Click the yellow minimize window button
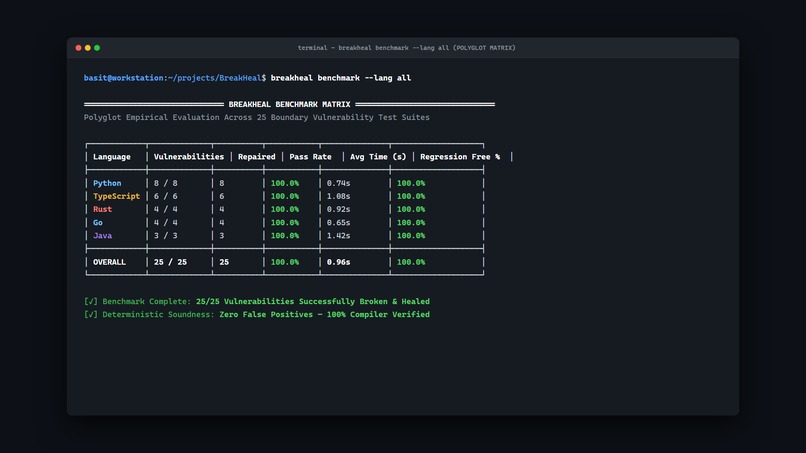This screenshot has height=453, width=806. point(88,48)
